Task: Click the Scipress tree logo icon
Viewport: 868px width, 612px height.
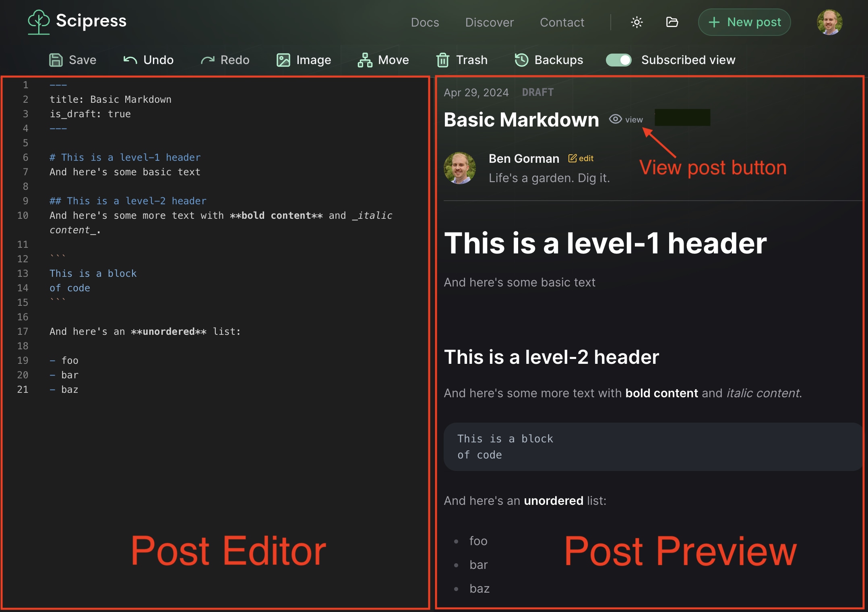Action: pos(39,22)
